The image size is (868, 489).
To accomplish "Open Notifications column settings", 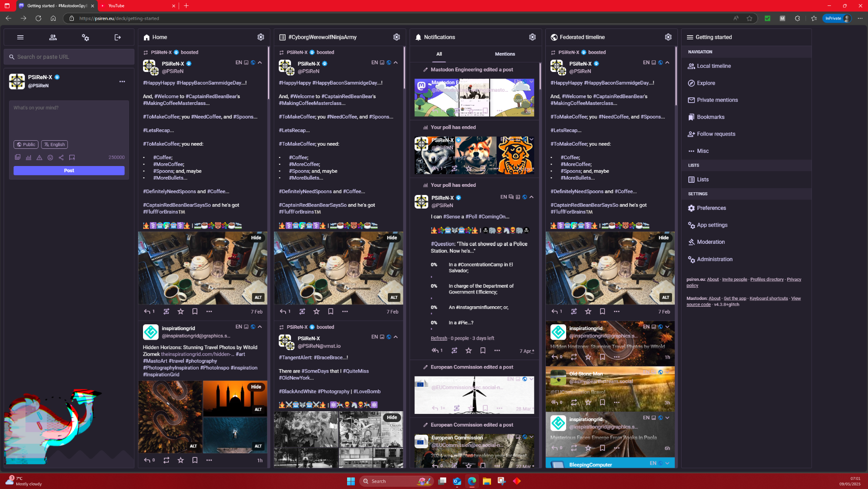I will 532,37.
